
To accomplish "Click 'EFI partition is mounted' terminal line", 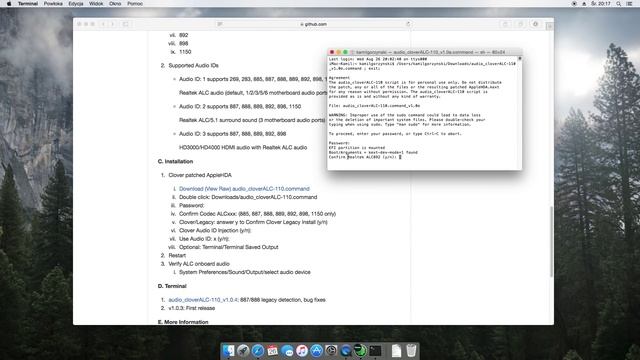I will [x=357, y=147].
